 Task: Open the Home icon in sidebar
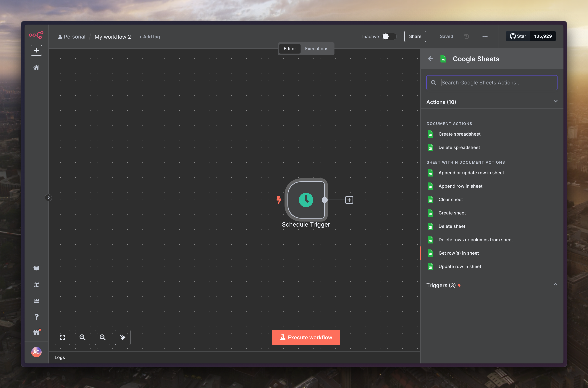click(36, 67)
